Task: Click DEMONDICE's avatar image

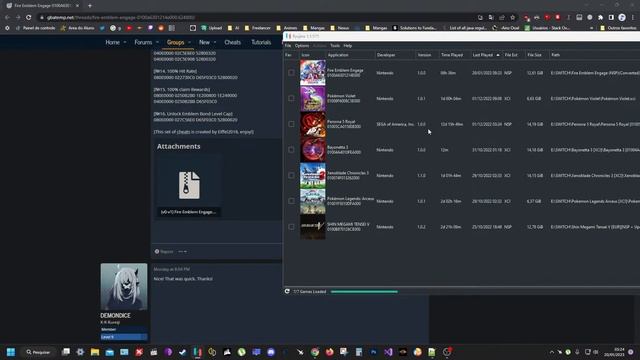Action: tap(124, 287)
